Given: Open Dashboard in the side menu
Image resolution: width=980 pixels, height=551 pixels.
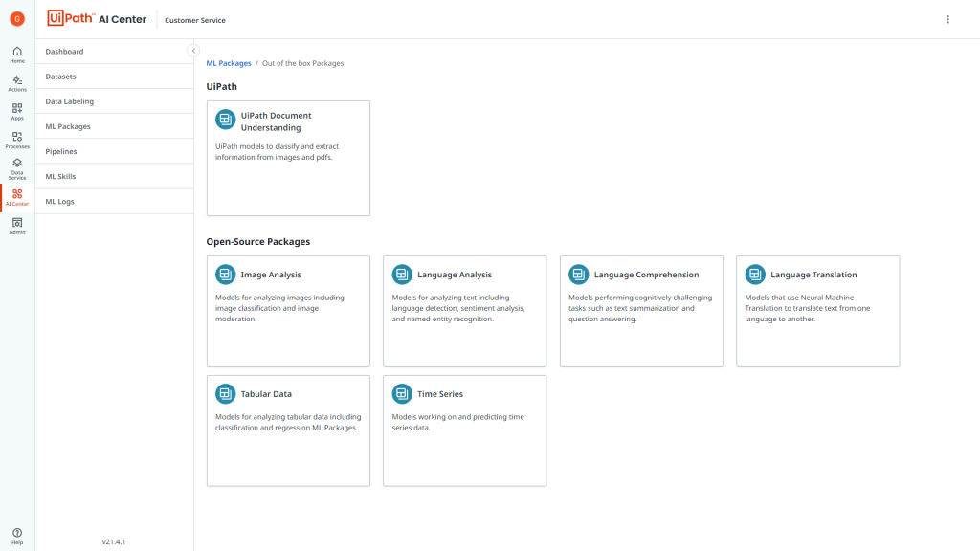Looking at the screenshot, I should [115, 52].
